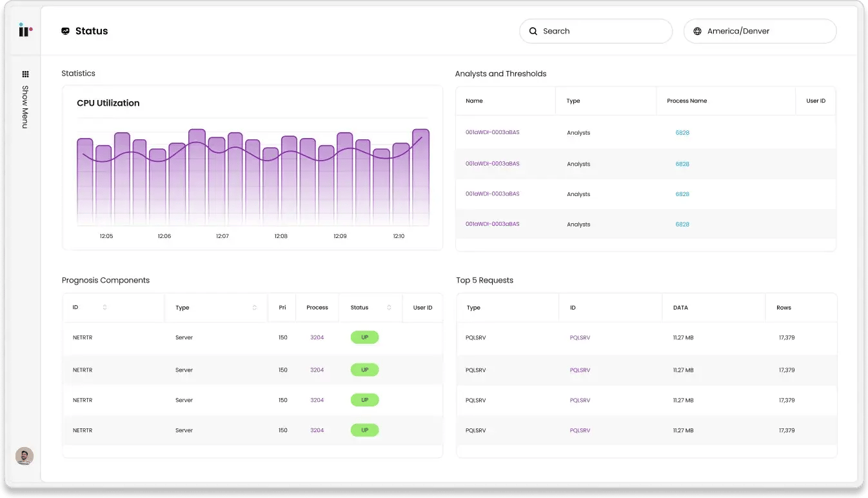Open the grid menu icon

click(x=26, y=74)
